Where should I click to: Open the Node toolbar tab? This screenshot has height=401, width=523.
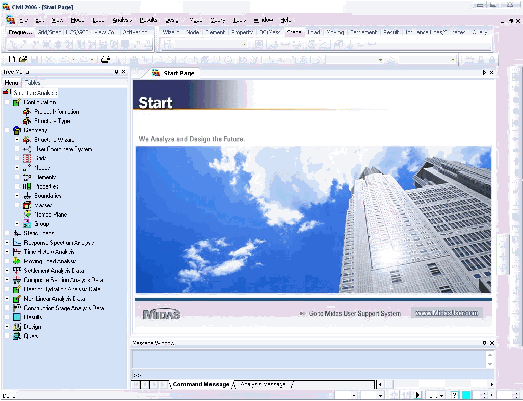tap(192, 32)
